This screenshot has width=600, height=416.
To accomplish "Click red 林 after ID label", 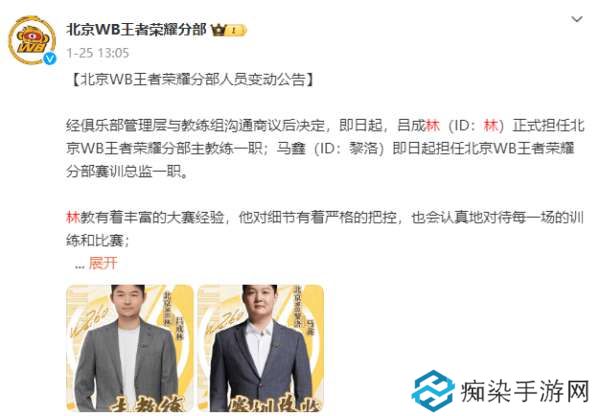I will pos(491,126).
